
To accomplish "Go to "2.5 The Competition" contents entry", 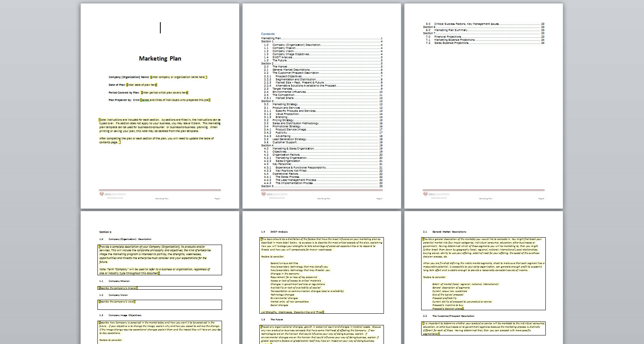I will click(x=323, y=95).
